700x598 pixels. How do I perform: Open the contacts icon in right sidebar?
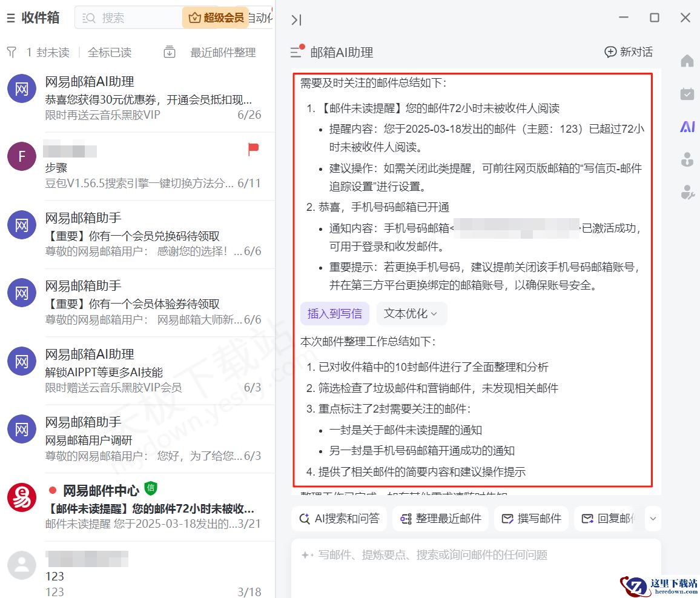click(x=687, y=159)
